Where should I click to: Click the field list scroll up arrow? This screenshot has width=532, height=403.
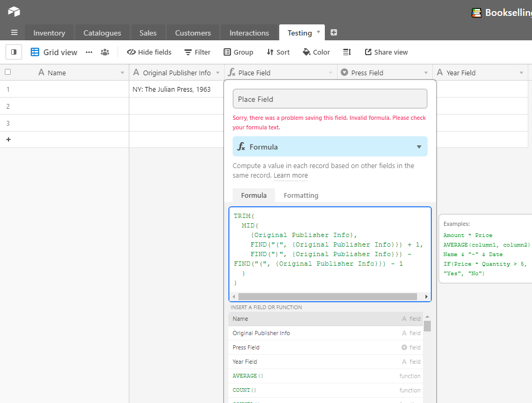click(x=428, y=317)
